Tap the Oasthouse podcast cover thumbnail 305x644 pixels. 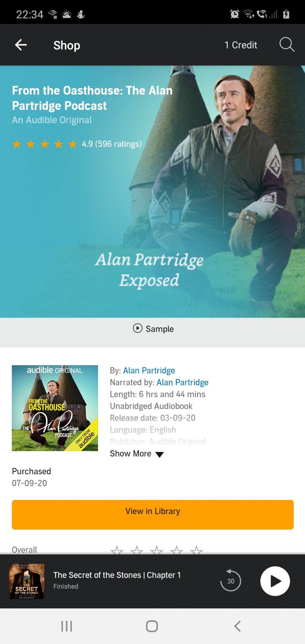pos(55,408)
